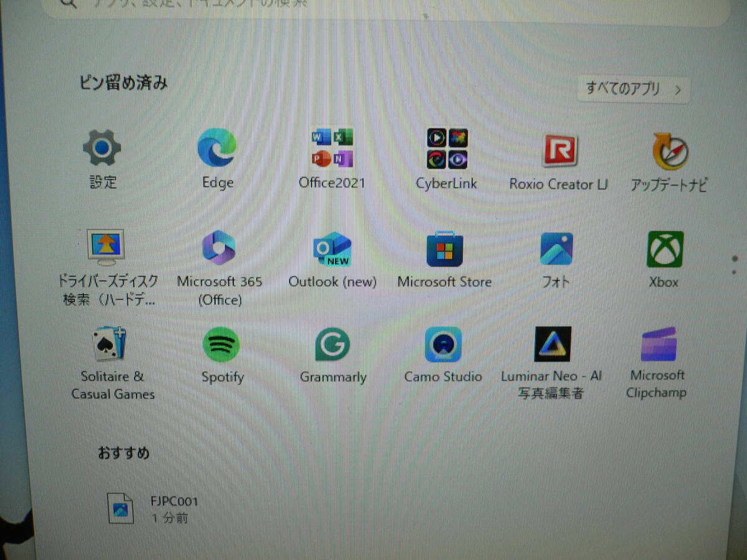Click すべてのアプリ button
The width and height of the screenshot is (747, 560).
coord(633,89)
